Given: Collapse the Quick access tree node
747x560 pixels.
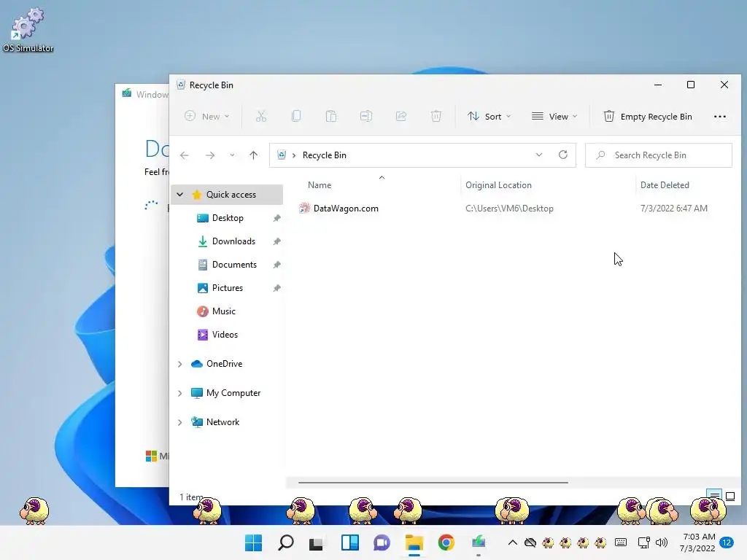Looking at the screenshot, I should pos(179,194).
